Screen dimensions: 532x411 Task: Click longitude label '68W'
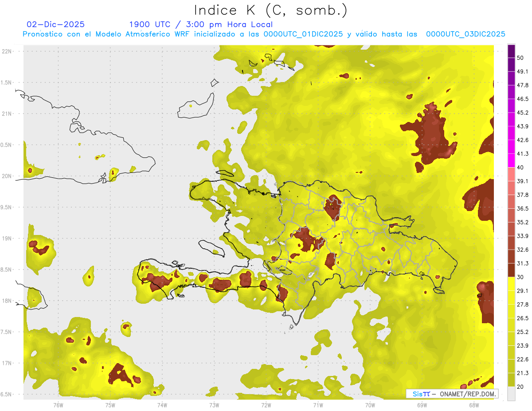pos(474,405)
